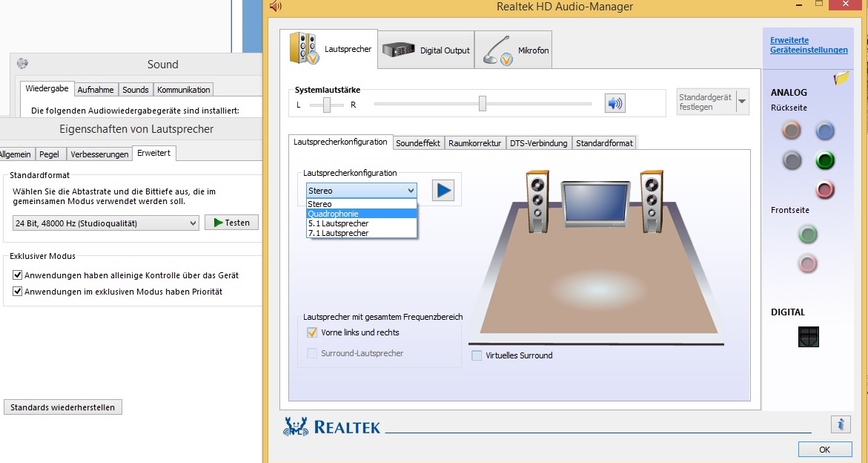Switch to the Lautsprecher device tab

point(329,49)
